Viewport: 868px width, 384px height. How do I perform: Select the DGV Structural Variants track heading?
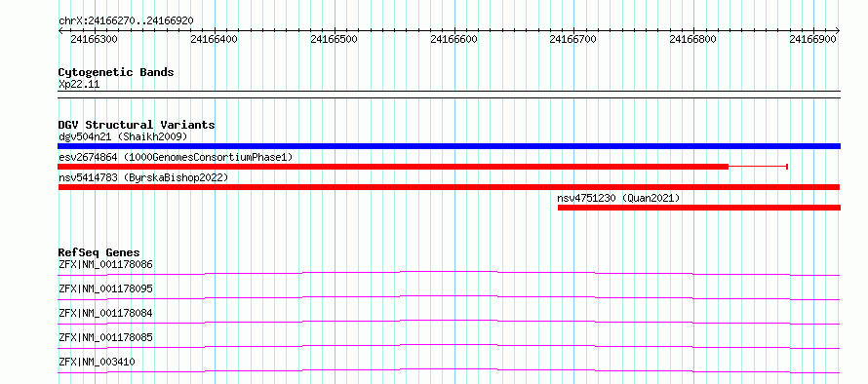point(137,125)
